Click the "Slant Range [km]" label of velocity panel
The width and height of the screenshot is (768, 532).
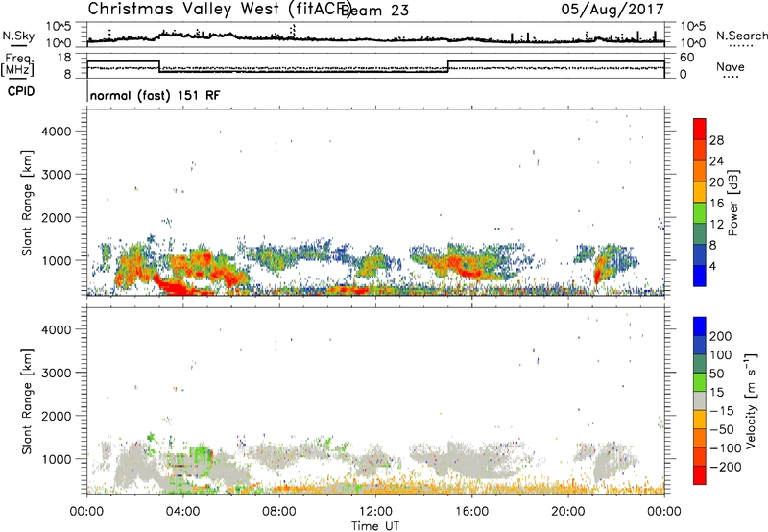click(27, 401)
